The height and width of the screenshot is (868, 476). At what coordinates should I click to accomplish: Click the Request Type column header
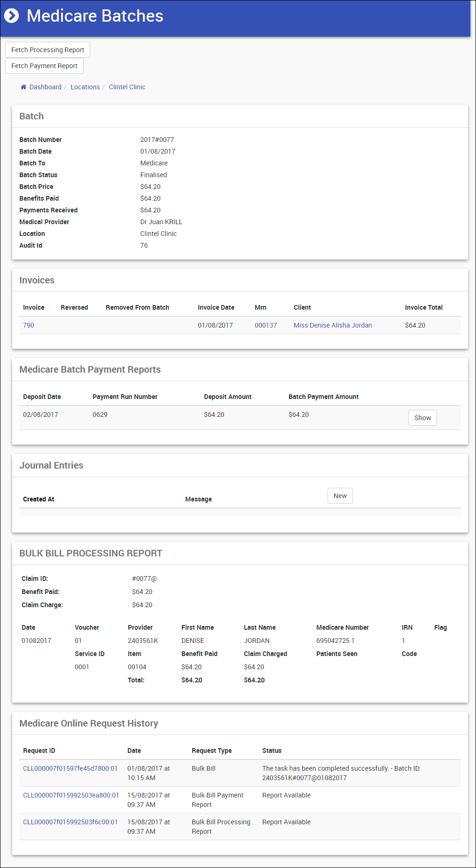point(211,751)
